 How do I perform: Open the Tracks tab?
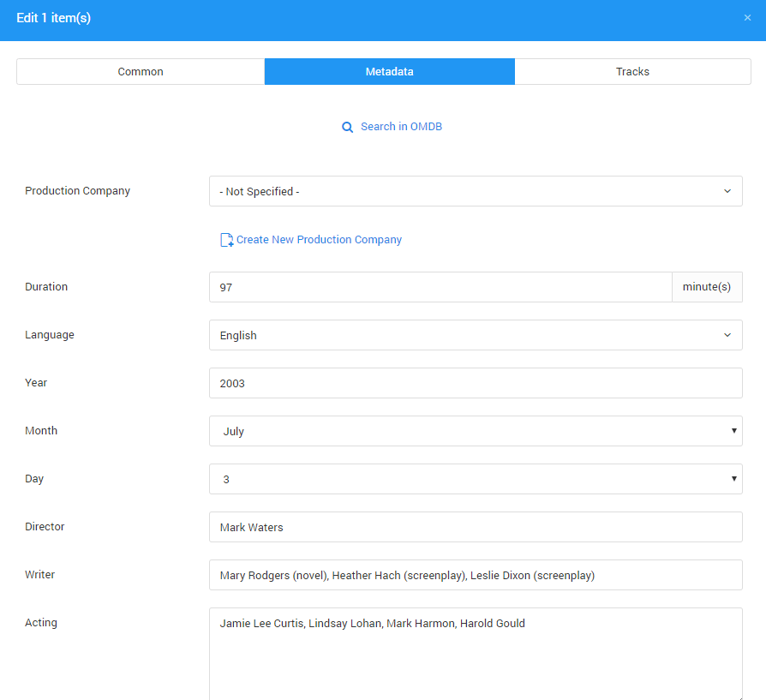click(x=632, y=72)
